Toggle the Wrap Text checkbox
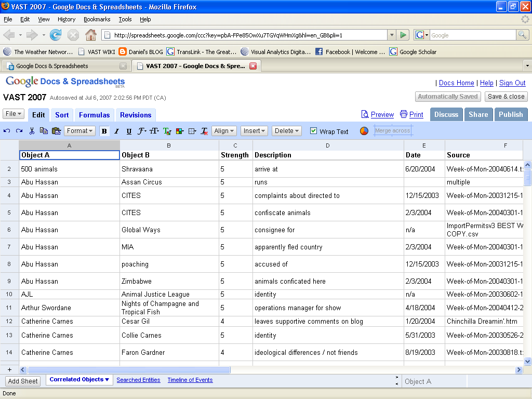The image size is (532, 399). pyautogui.click(x=313, y=131)
